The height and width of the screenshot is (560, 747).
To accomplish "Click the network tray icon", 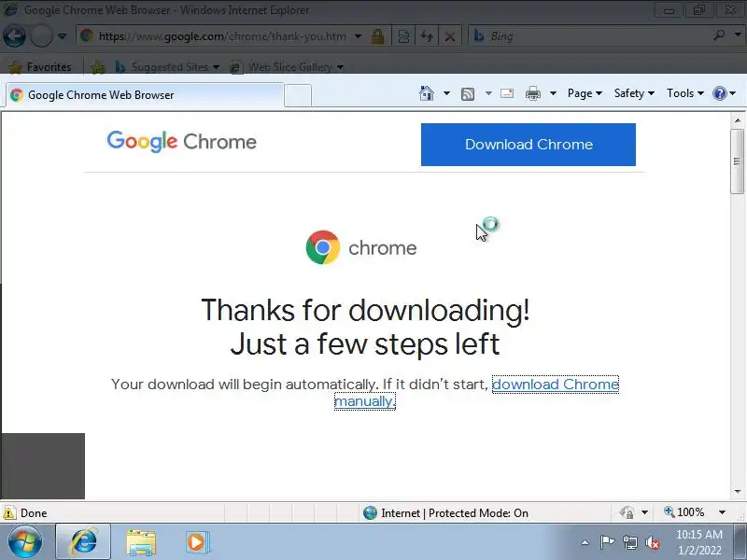I will [x=629, y=542].
